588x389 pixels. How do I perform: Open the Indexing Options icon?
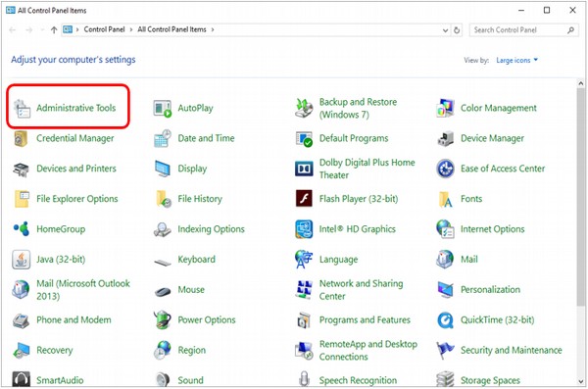(163, 229)
